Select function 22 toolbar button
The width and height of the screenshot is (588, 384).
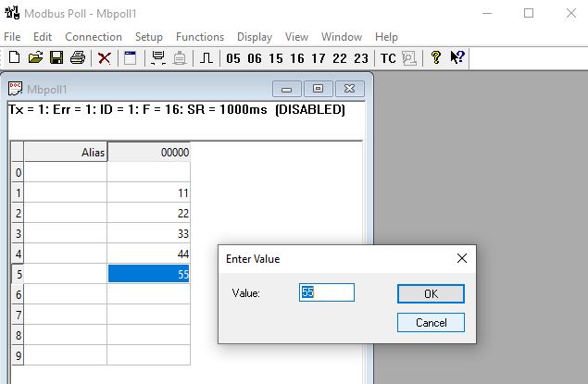[x=340, y=58]
